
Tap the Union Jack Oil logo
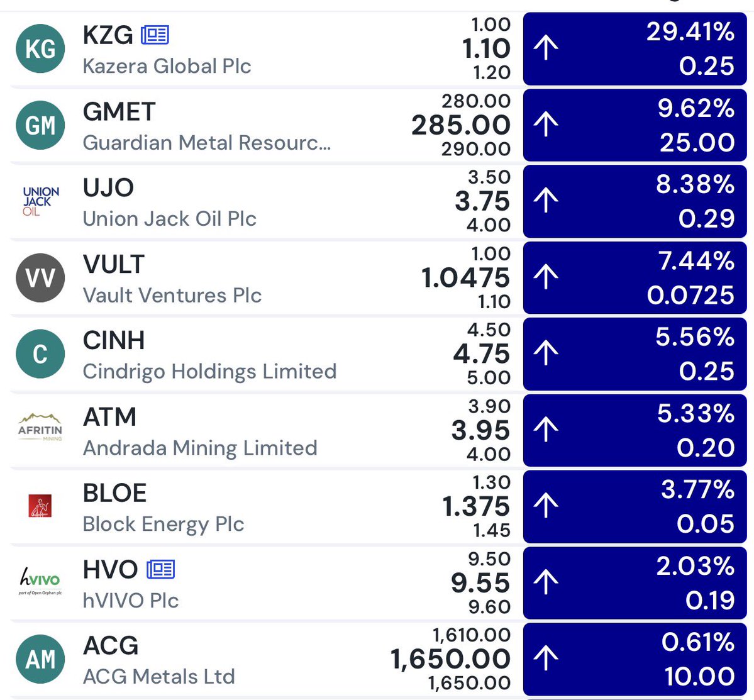coord(40,201)
